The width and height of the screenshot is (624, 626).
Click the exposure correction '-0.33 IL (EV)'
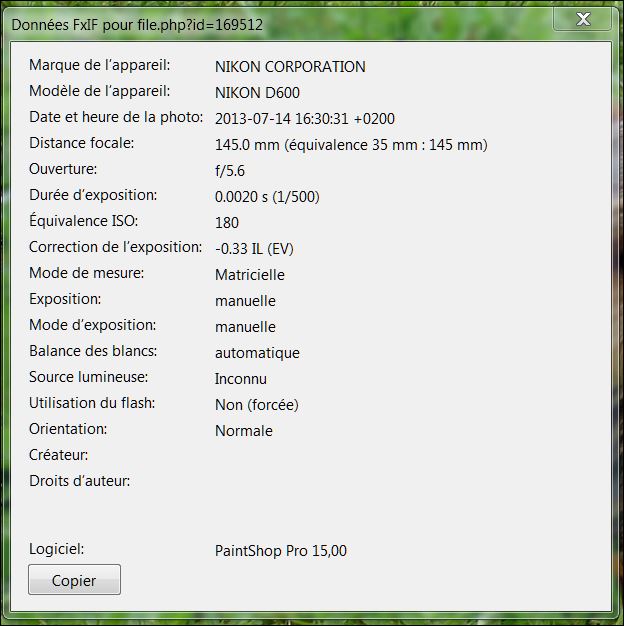tap(254, 248)
